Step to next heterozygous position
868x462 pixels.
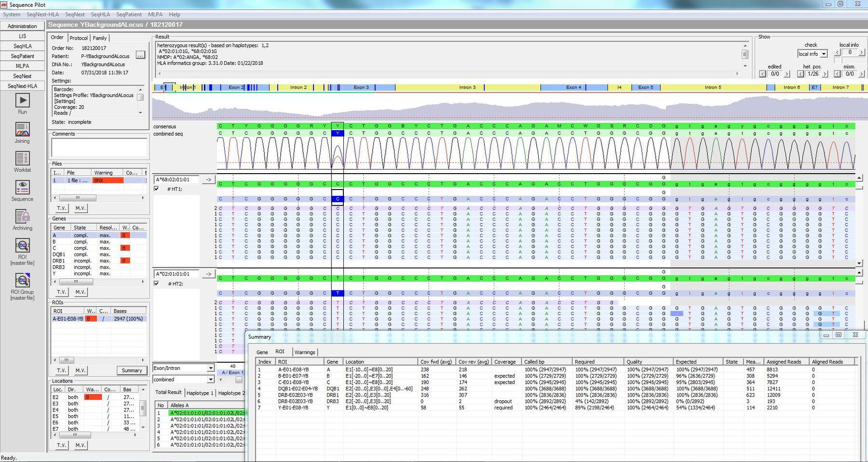[826, 73]
